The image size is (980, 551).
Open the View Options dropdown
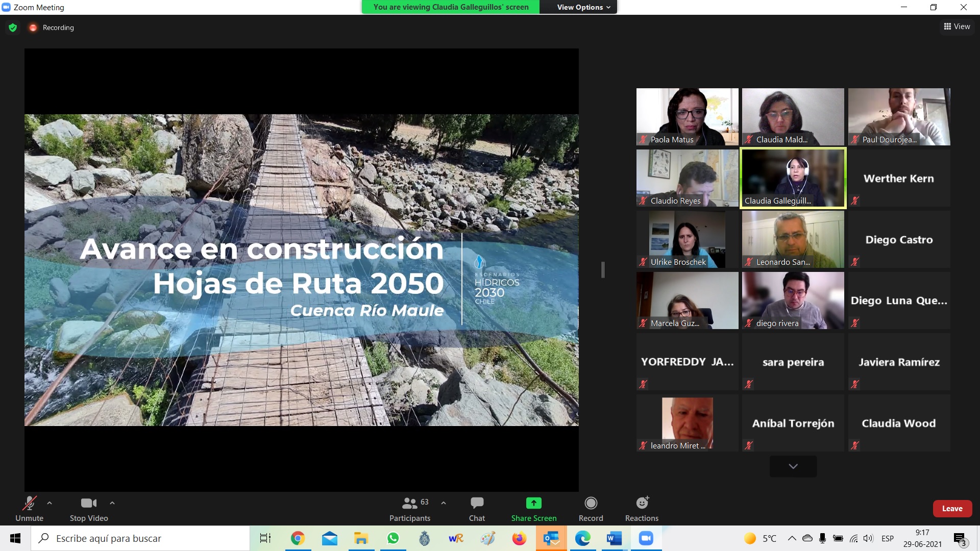583,7
